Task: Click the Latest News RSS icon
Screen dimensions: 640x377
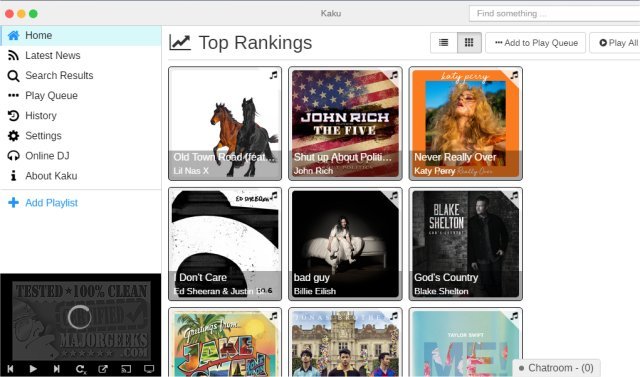Action: coord(13,55)
